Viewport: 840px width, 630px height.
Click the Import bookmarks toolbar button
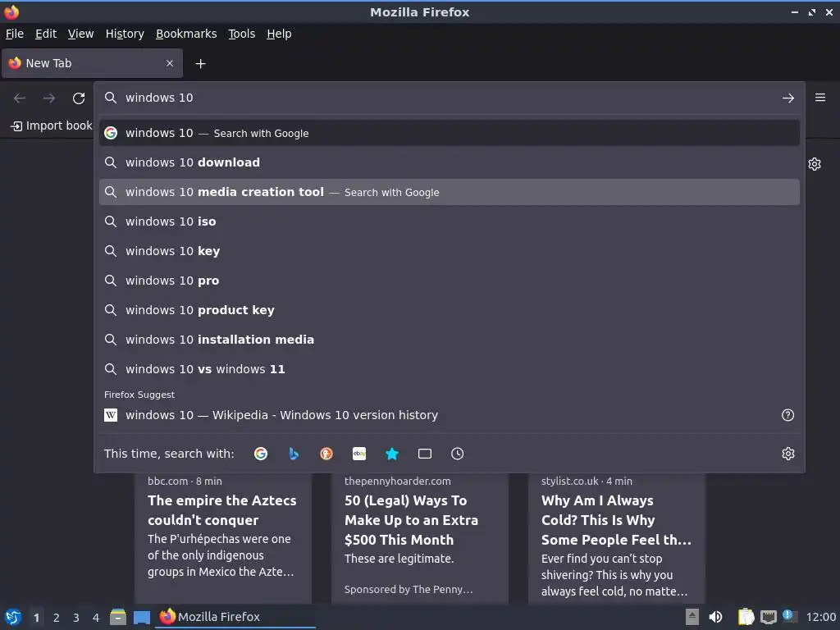click(52, 126)
